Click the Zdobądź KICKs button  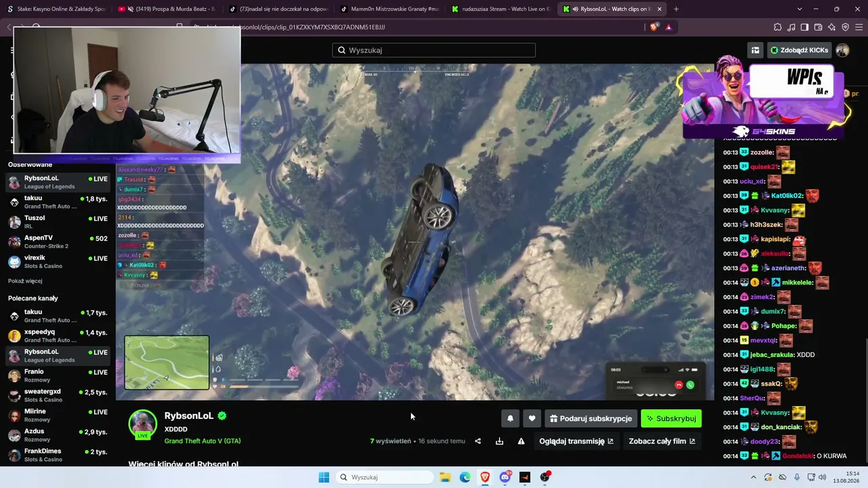(799, 50)
